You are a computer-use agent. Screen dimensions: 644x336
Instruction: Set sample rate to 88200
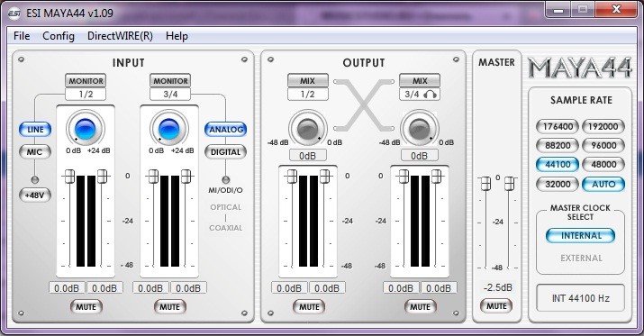click(x=558, y=145)
